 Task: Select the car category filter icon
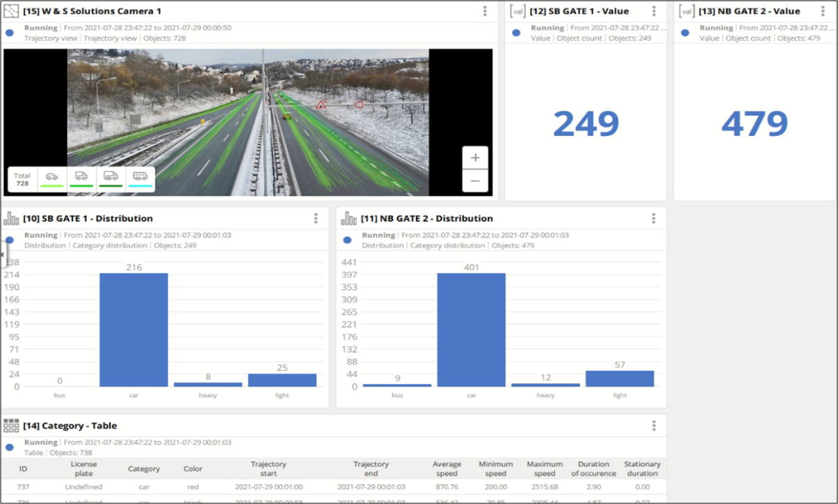click(x=51, y=176)
